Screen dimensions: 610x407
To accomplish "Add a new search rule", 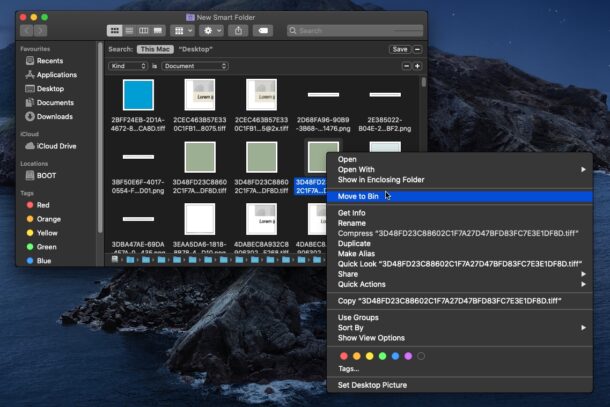I will point(417,66).
